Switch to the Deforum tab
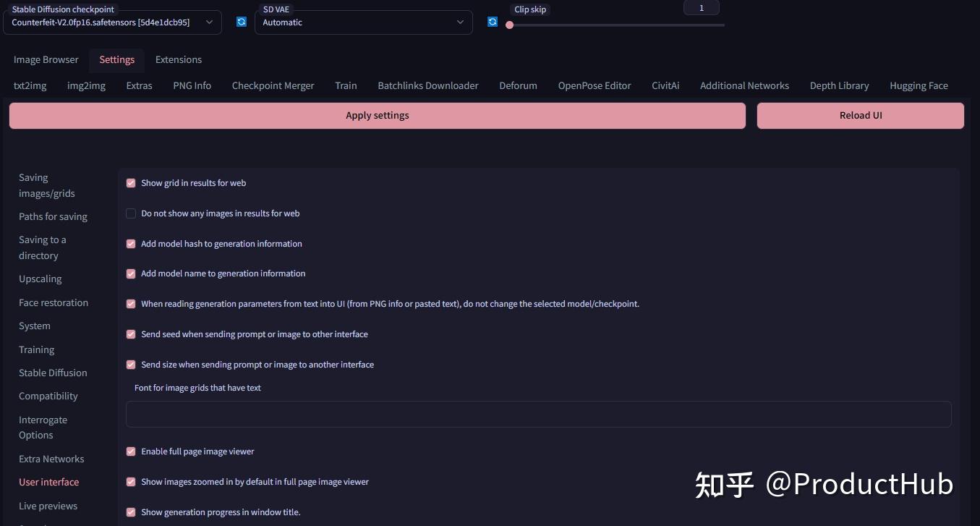The height and width of the screenshot is (526, 980). [518, 85]
